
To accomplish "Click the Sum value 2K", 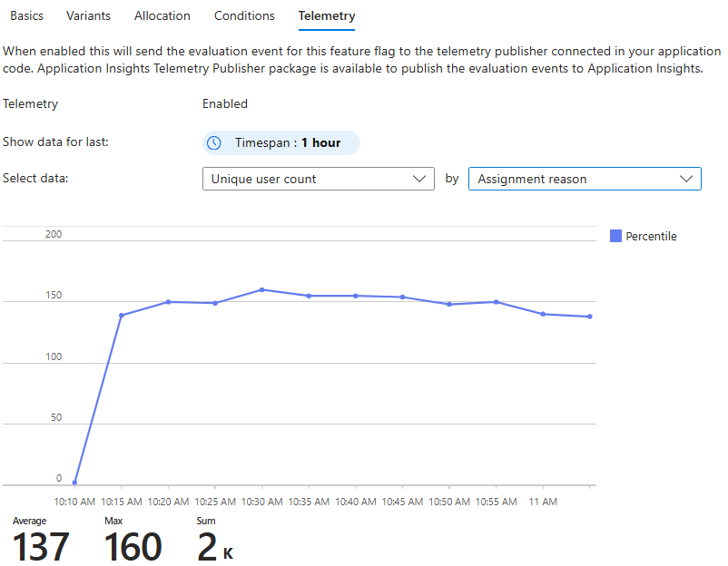I will (209, 546).
